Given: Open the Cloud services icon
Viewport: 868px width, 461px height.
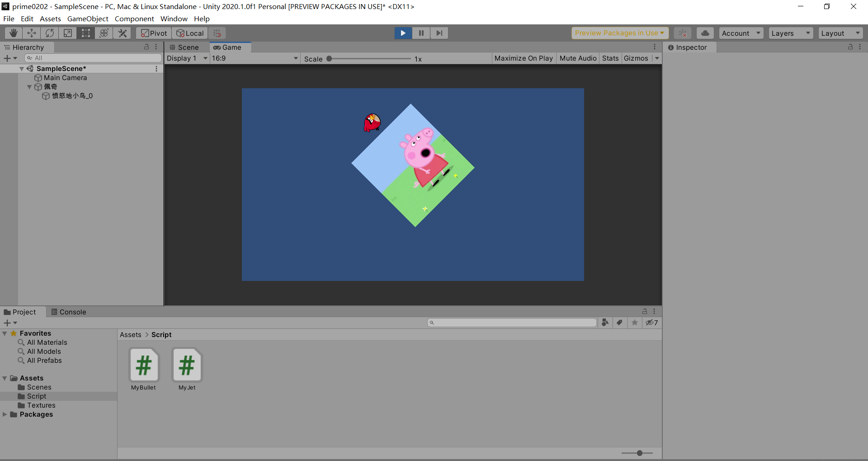Looking at the screenshot, I should 705,33.
